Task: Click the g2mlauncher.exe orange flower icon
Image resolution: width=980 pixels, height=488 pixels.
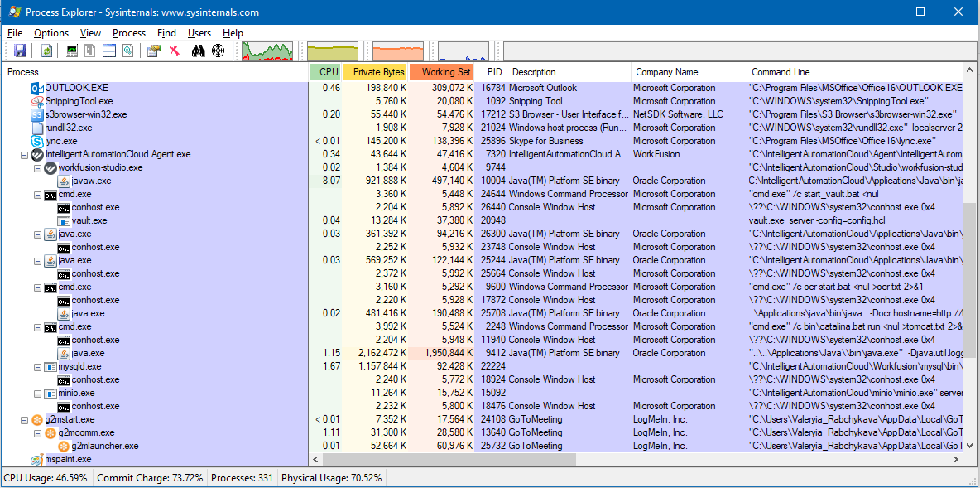Action: [64, 446]
